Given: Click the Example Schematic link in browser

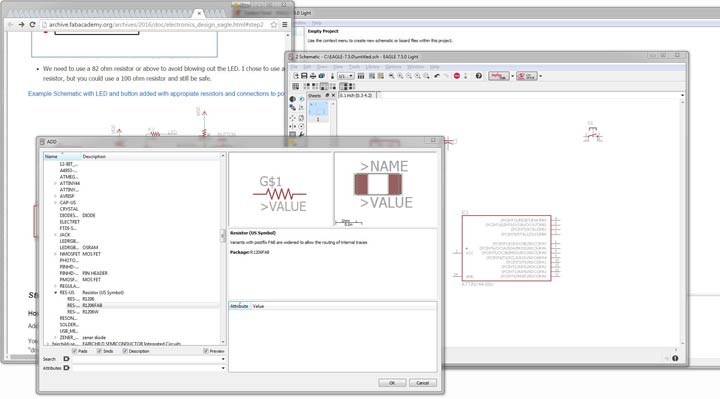Looking at the screenshot, I should coord(156,94).
